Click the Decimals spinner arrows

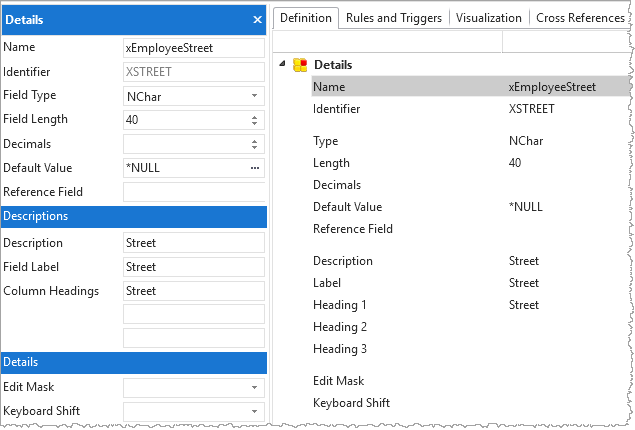[x=255, y=144]
